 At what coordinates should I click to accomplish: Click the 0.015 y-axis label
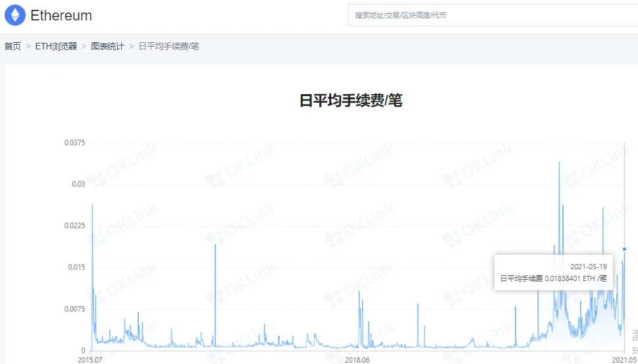(x=76, y=267)
